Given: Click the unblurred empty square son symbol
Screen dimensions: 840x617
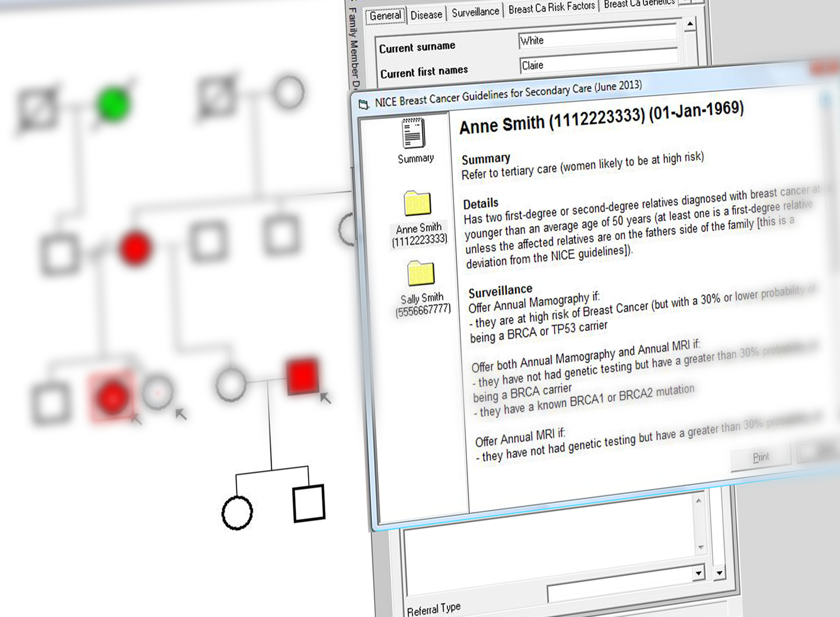Looking at the screenshot, I should (x=309, y=503).
